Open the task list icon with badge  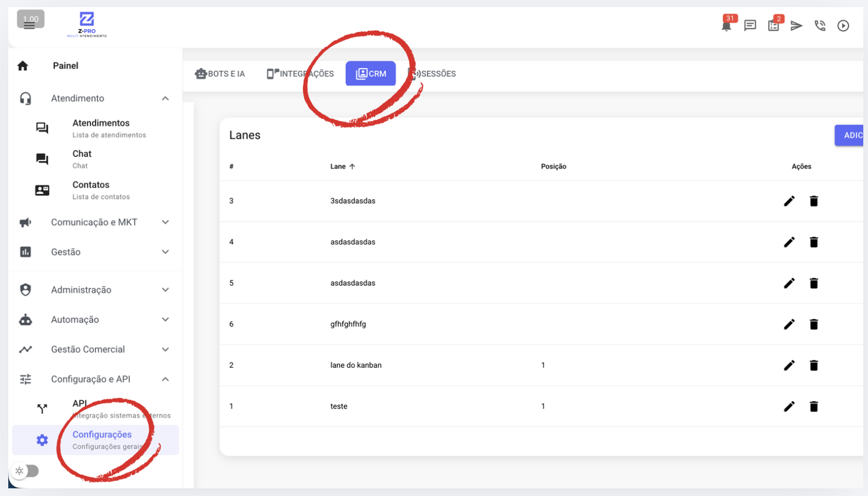click(x=774, y=25)
